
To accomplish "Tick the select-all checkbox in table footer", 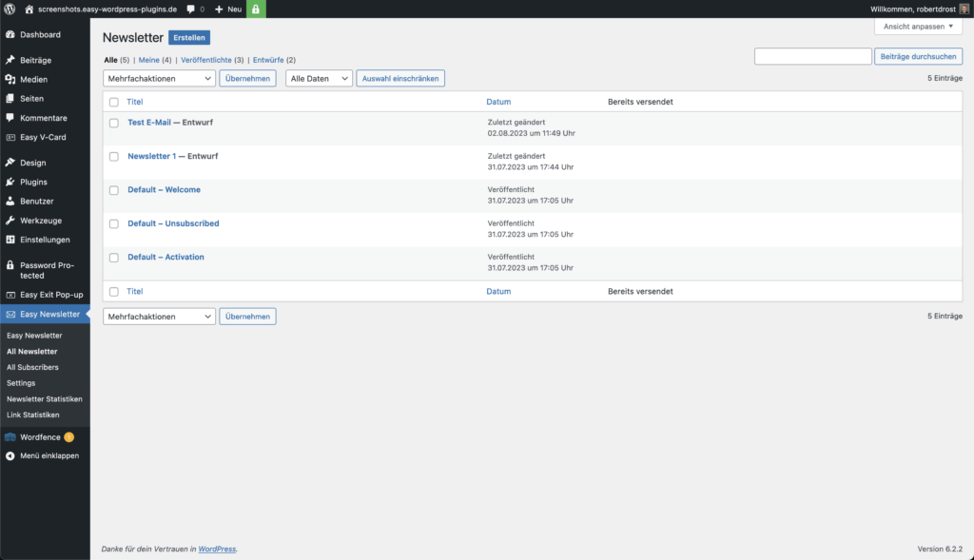I will coord(114,291).
